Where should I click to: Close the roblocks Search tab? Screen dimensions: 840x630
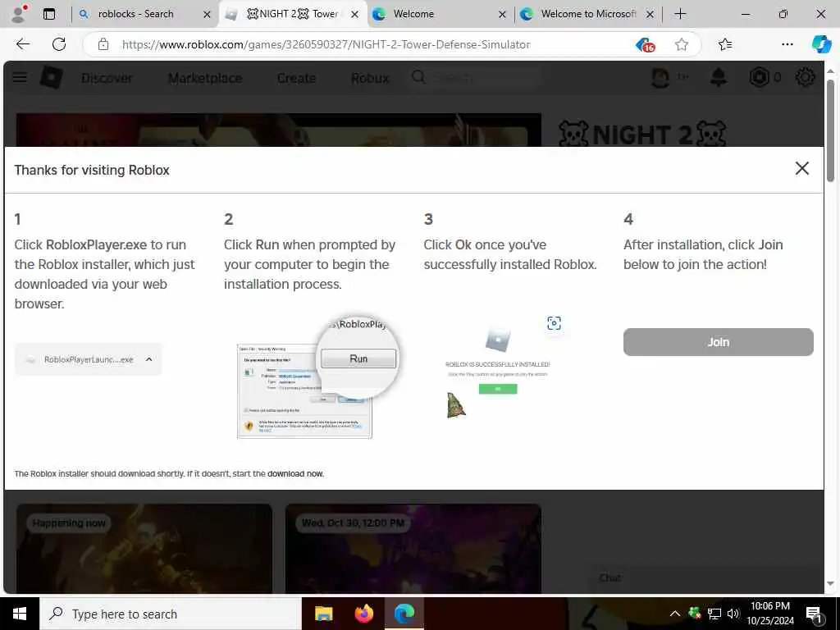pyautogui.click(x=207, y=15)
